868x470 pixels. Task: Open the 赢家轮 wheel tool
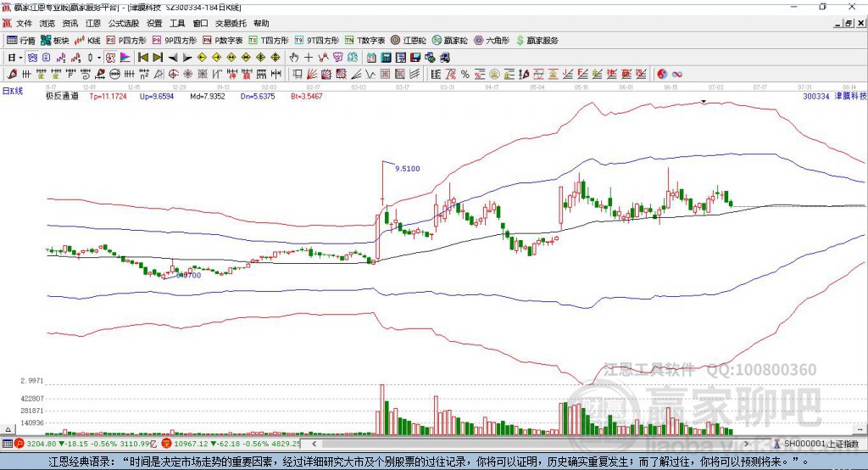(449, 41)
